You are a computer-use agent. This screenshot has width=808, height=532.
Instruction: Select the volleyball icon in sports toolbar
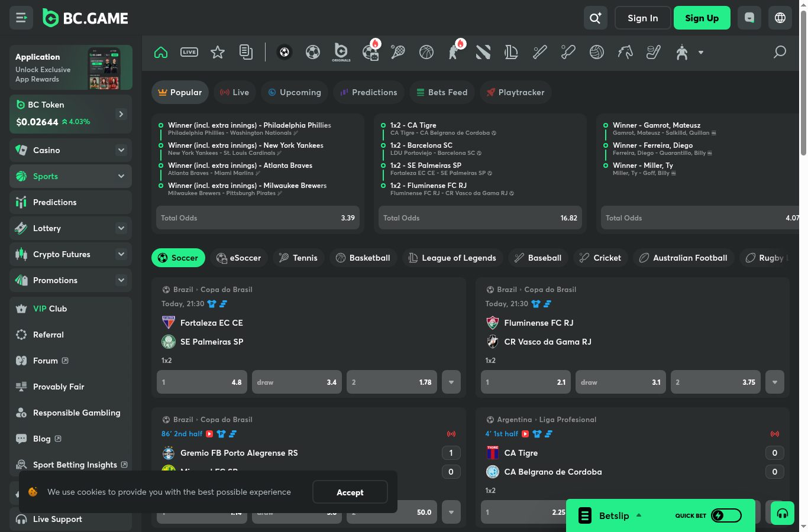click(x=596, y=52)
